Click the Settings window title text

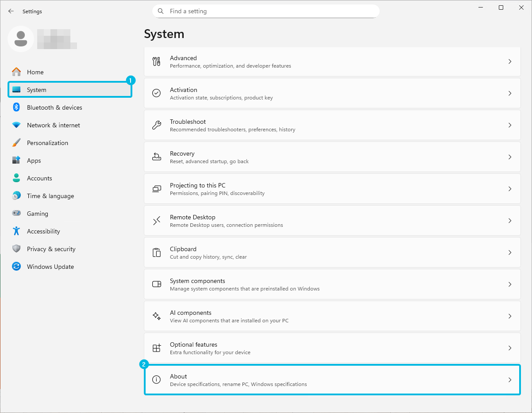coord(32,11)
